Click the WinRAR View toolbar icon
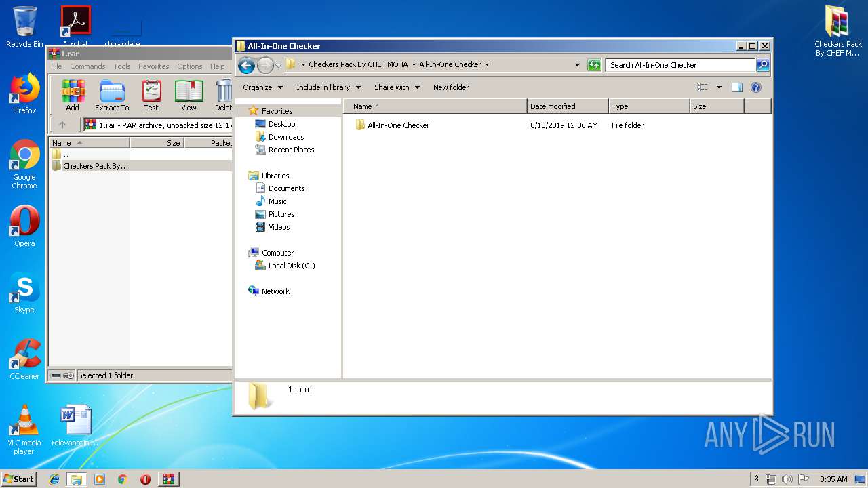This screenshot has height=488, width=868. point(189,96)
